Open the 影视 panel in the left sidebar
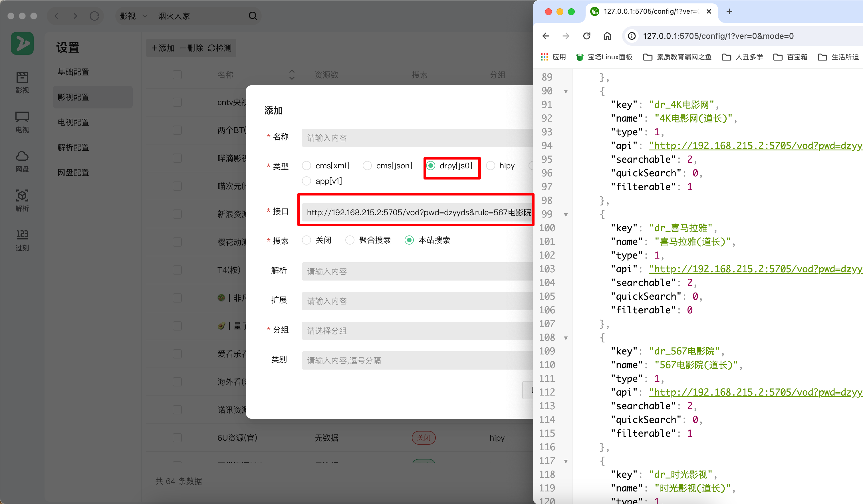The width and height of the screenshot is (863, 504). (22, 82)
